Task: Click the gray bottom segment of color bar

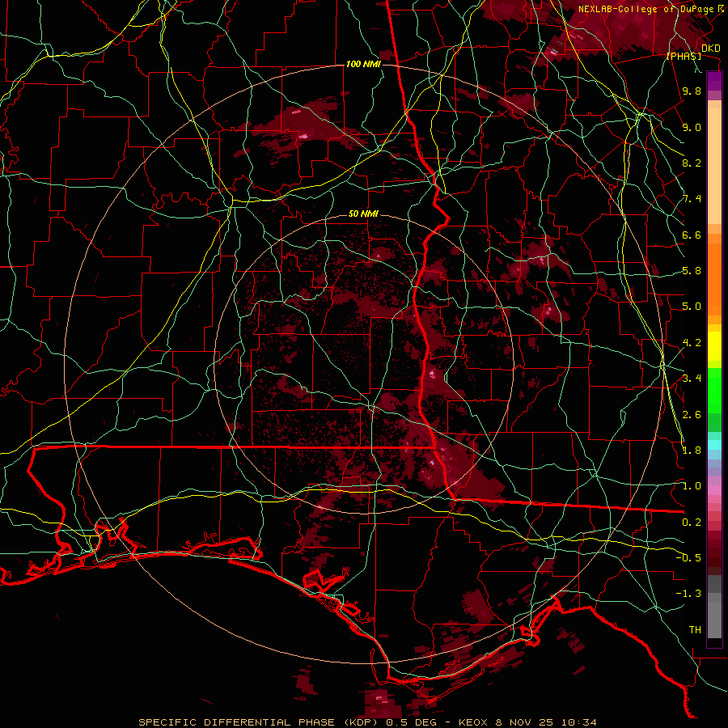Action: click(x=714, y=620)
